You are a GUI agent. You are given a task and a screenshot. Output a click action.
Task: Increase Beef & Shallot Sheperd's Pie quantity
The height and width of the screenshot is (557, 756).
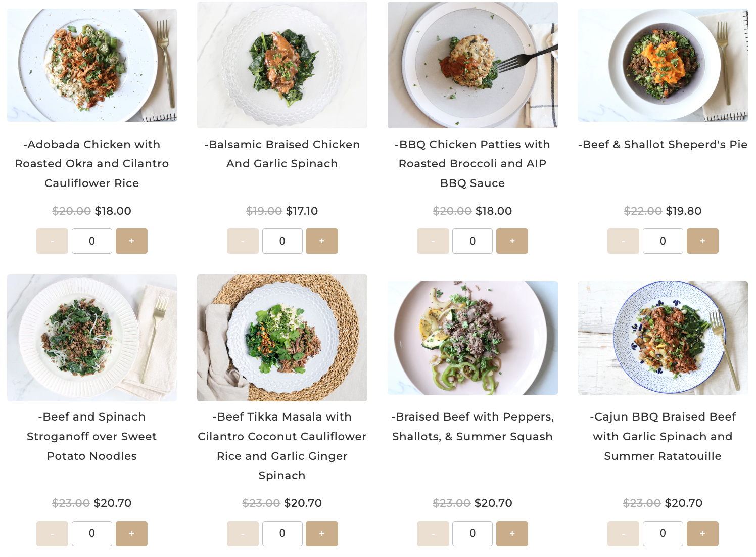tap(702, 241)
